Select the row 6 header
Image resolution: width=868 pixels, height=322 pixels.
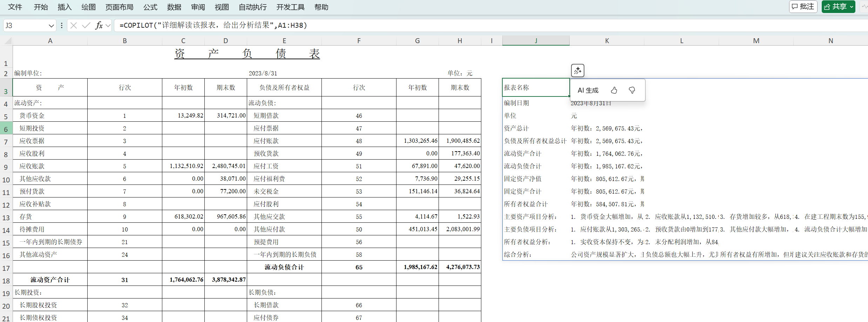pyautogui.click(x=6, y=129)
